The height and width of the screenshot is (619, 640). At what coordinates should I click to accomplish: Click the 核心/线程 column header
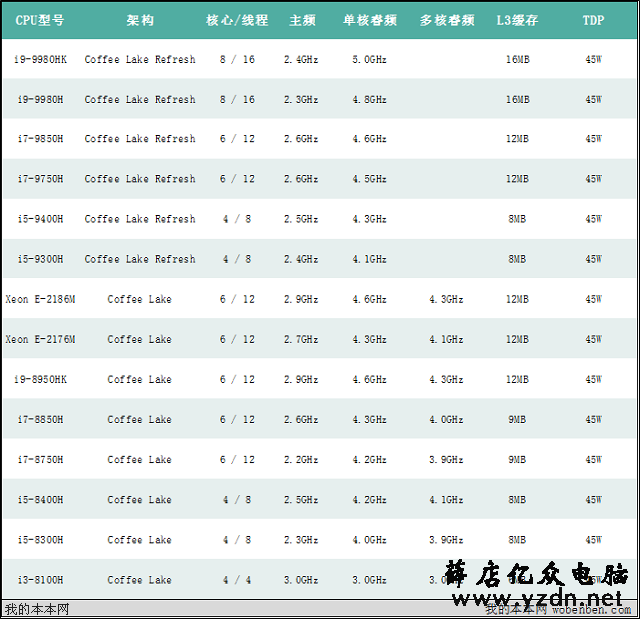(237, 20)
